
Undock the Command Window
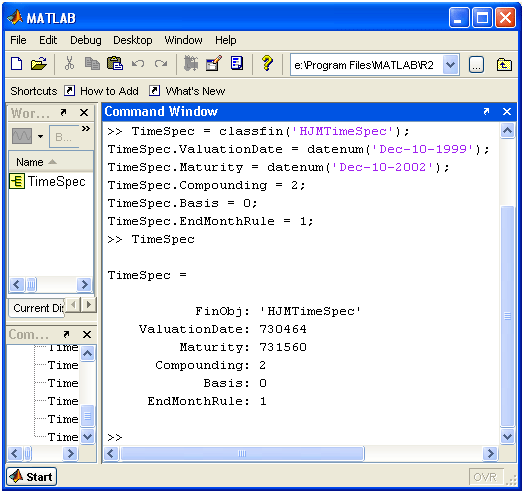486,111
